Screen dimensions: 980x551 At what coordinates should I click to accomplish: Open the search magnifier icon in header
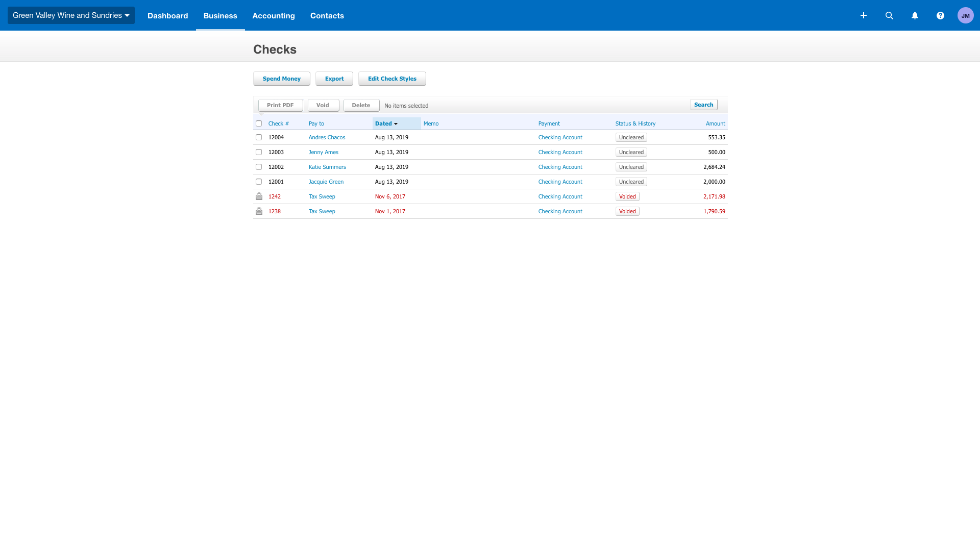[x=889, y=15]
